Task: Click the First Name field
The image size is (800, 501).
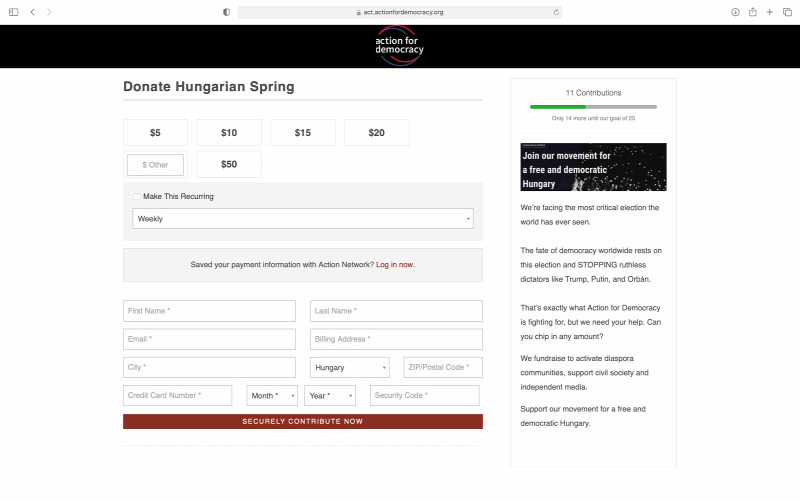Action: 209,311
